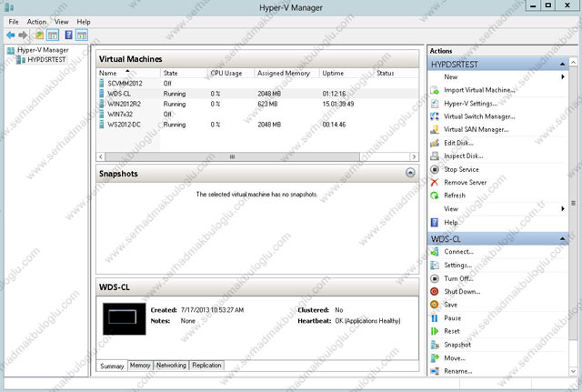Click the Stop Service icon
This screenshot has height=392, width=582.
click(435, 169)
